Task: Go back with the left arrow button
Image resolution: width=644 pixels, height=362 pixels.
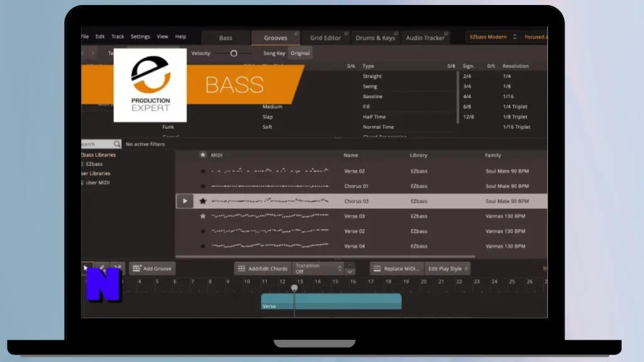Action: [83, 53]
